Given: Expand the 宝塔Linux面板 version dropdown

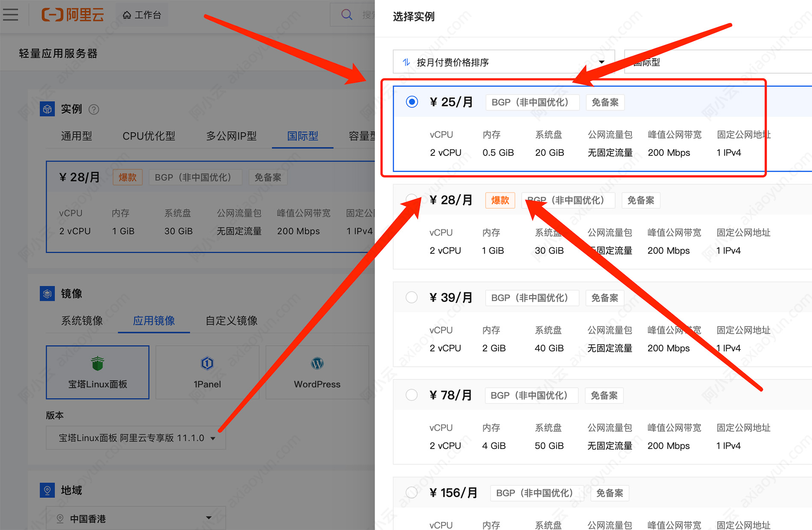Looking at the screenshot, I should click(x=136, y=438).
